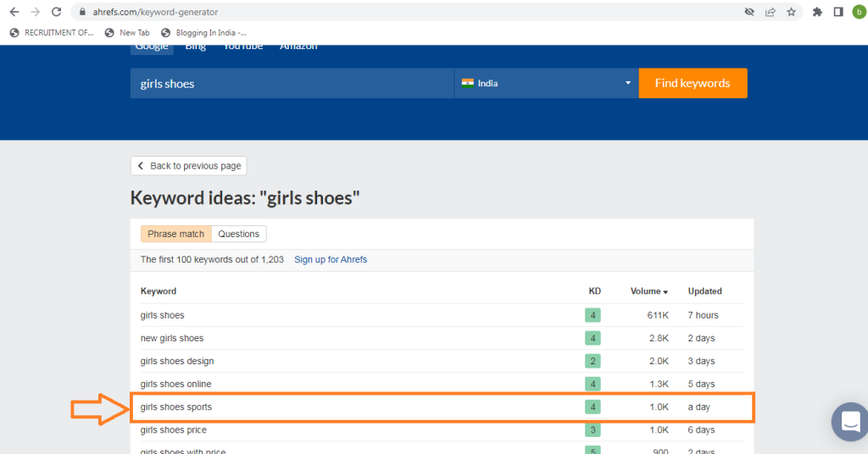This screenshot has width=868, height=454.
Task: Click 'a day' updated value
Action: point(699,407)
